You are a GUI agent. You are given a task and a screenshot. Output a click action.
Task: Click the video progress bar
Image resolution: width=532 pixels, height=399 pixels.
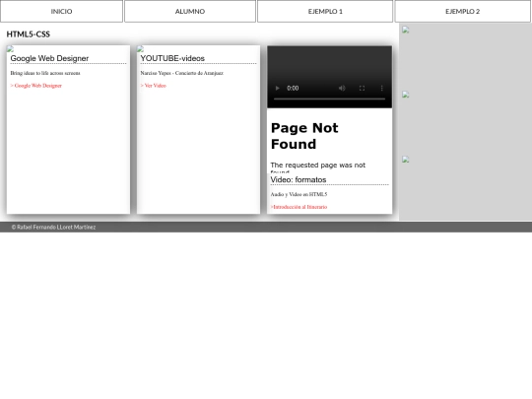pyautogui.click(x=329, y=100)
